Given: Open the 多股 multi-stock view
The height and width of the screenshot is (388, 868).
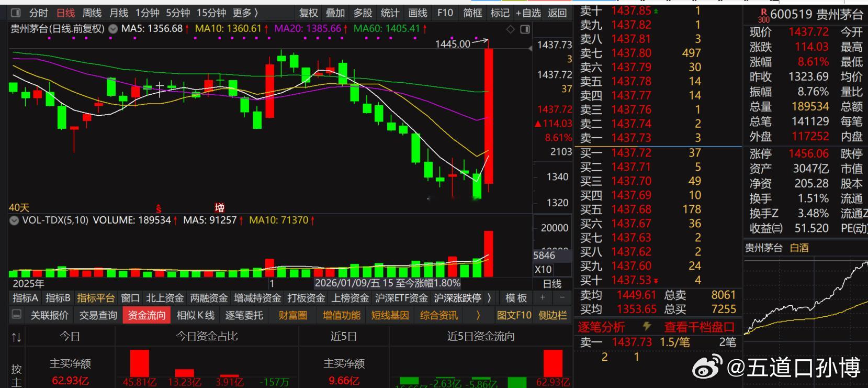Looking at the screenshot, I should [363, 13].
